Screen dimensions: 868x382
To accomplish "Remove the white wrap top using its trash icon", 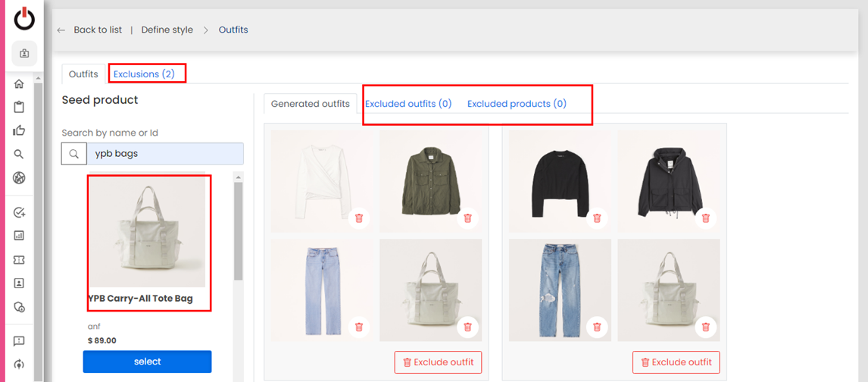I will click(x=359, y=218).
